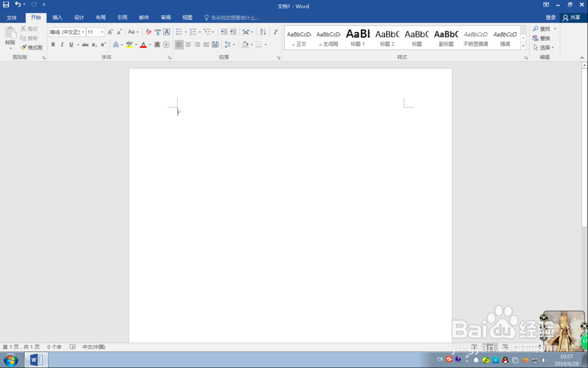Apply bold formatting with the B icon

pyautogui.click(x=53, y=44)
